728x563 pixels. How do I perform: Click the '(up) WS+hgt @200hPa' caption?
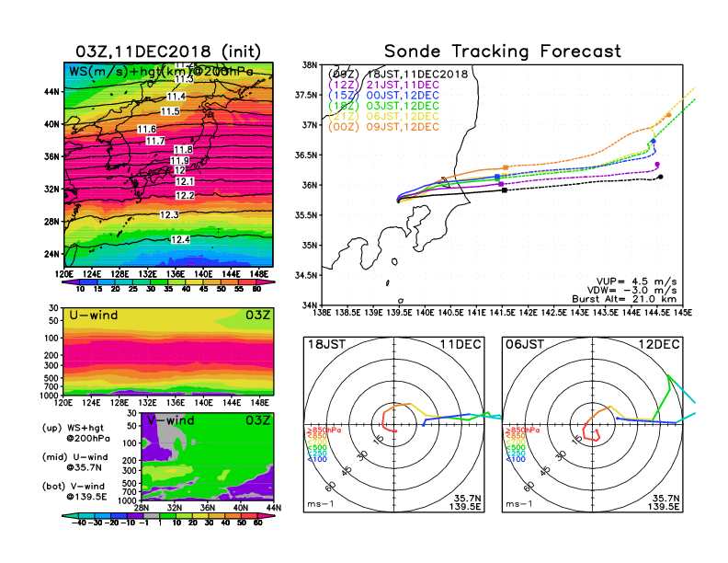(75, 433)
